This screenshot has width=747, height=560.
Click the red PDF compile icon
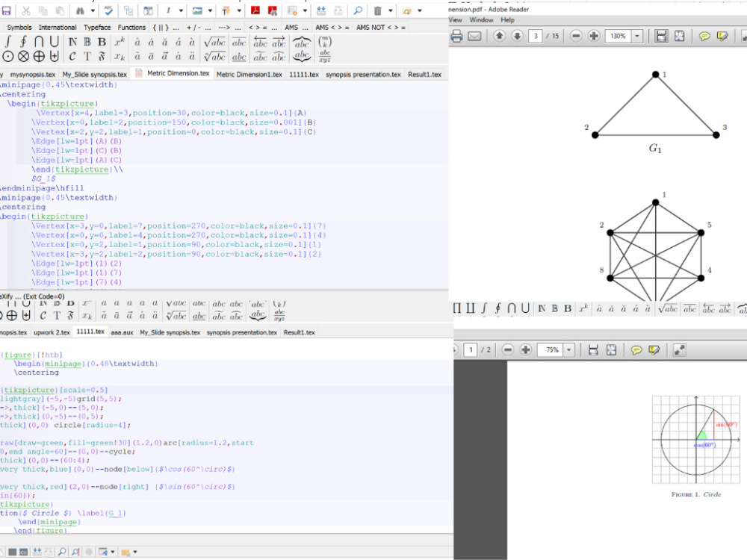pos(255,10)
